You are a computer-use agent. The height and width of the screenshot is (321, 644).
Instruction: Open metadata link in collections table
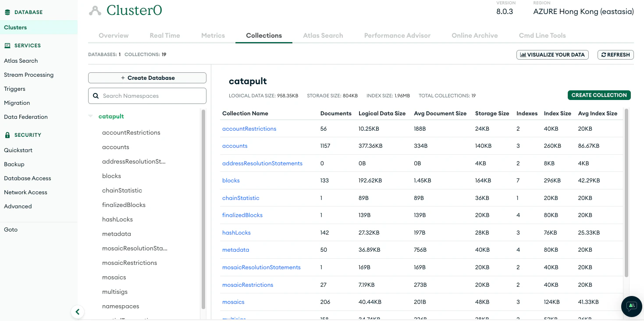coord(235,250)
